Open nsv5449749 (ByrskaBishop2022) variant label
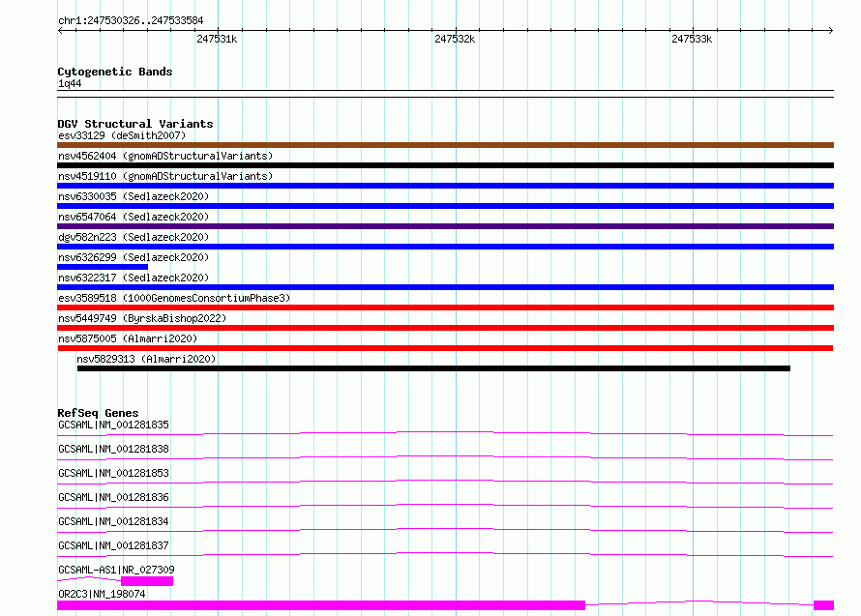861x616 pixels. (x=142, y=318)
